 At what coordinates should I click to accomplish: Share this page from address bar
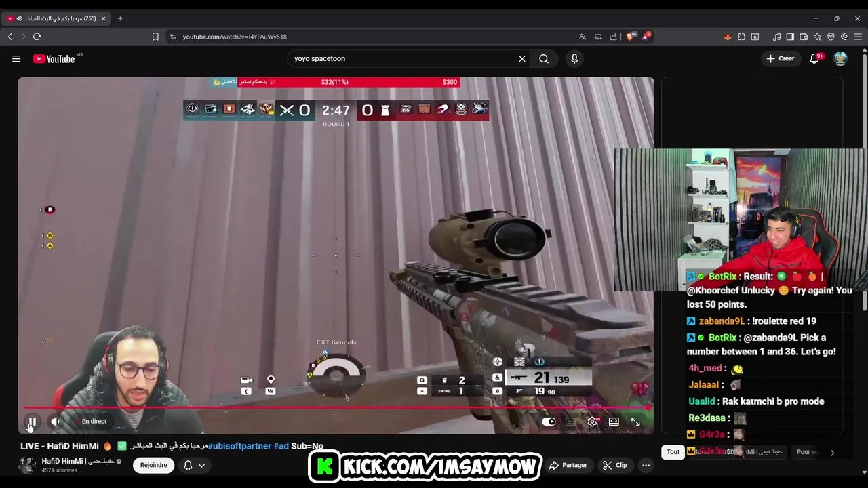click(614, 37)
